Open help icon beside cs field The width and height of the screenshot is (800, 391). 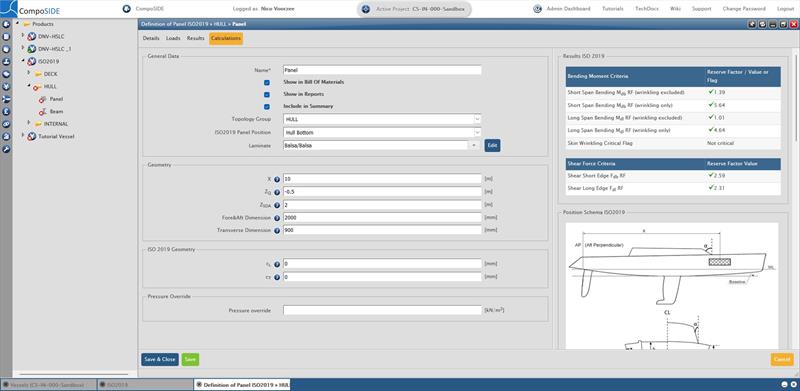point(277,277)
